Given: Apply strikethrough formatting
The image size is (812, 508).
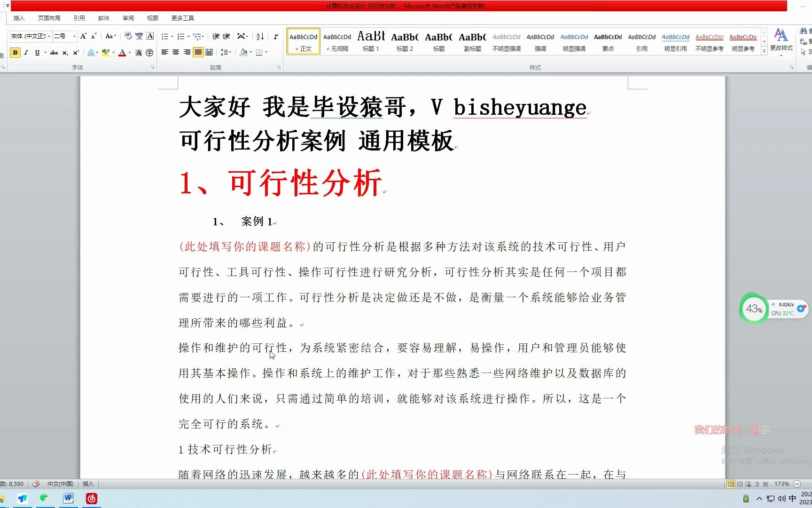Looking at the screenshot, I should 54,53.
